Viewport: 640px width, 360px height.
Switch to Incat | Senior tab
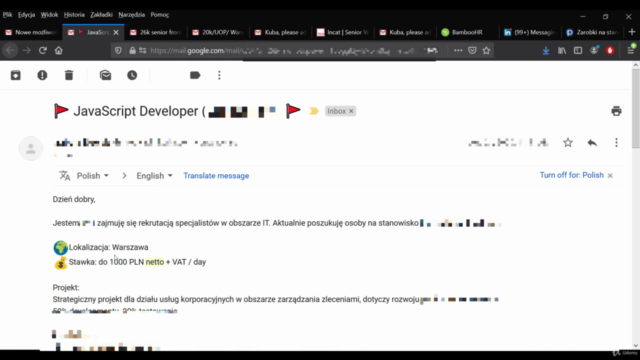point(343,32)
